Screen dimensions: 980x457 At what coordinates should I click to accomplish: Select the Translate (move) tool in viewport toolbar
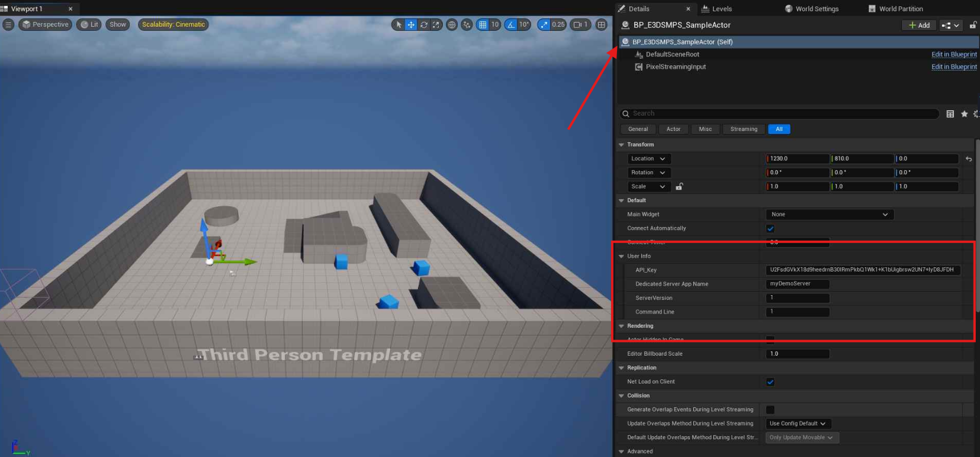point(411,25)
